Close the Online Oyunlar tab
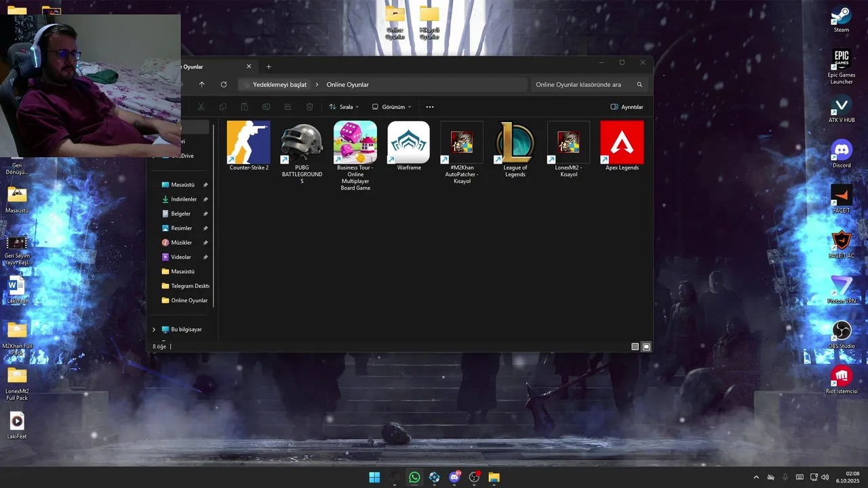Viewport: 868px width, 488px height. (x=249, y=66)
